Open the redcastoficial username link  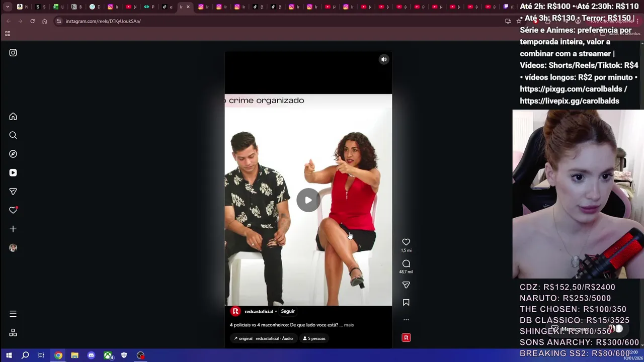pos(259,311)
